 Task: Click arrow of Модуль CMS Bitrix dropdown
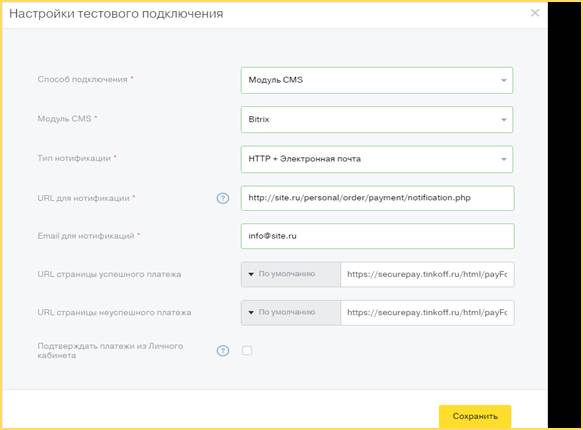[504, 120]
